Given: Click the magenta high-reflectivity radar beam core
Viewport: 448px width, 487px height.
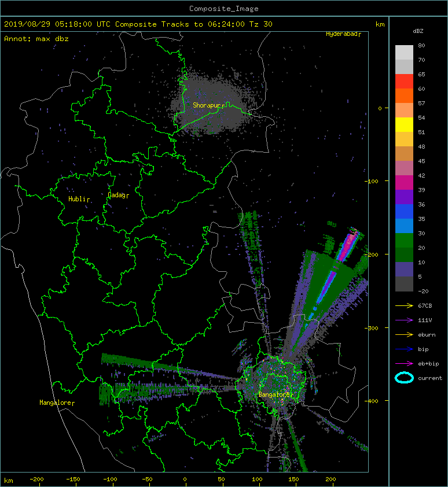Looking at the screenshot, I should (x=348, y=245).
